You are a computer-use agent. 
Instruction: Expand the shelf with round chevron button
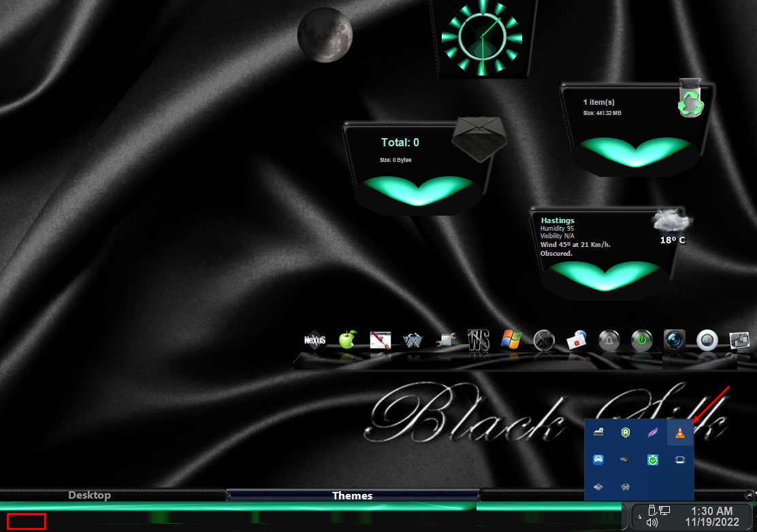[750, 495]
